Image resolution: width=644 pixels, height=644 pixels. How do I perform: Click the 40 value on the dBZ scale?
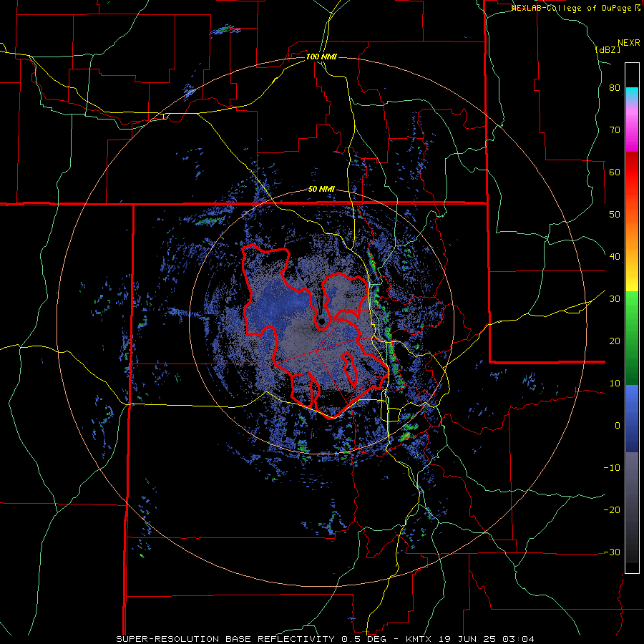point(615,257)
